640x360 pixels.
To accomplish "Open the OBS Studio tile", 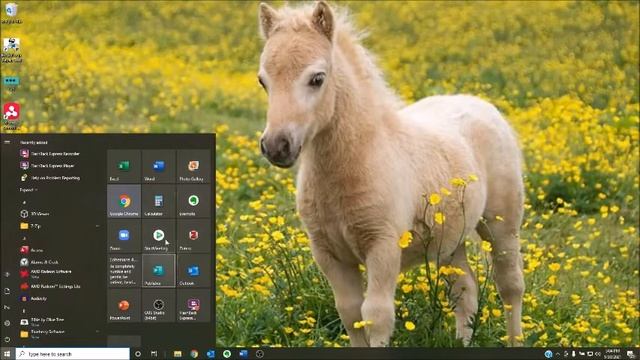I will pos(159,305).
